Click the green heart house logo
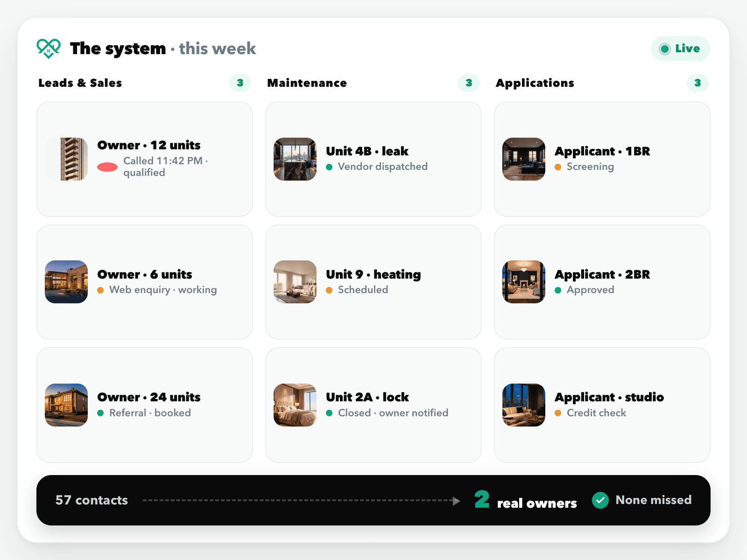 (49, 49)
